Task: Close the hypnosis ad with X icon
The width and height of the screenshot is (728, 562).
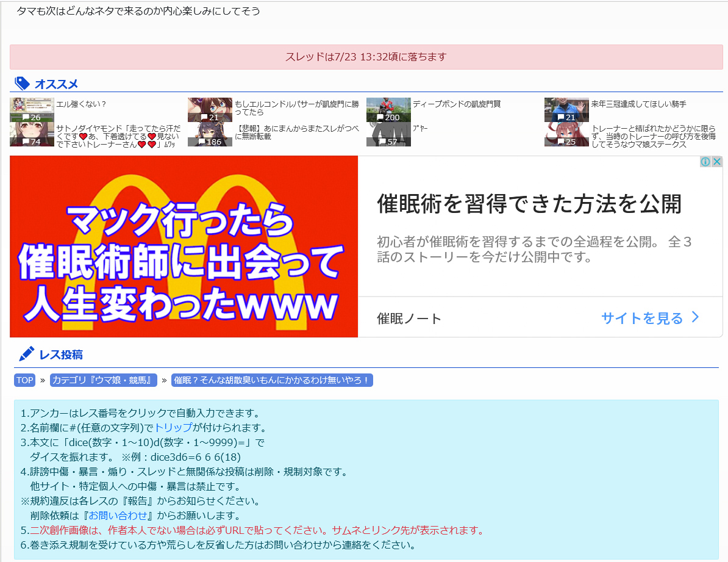Action: 717,162
